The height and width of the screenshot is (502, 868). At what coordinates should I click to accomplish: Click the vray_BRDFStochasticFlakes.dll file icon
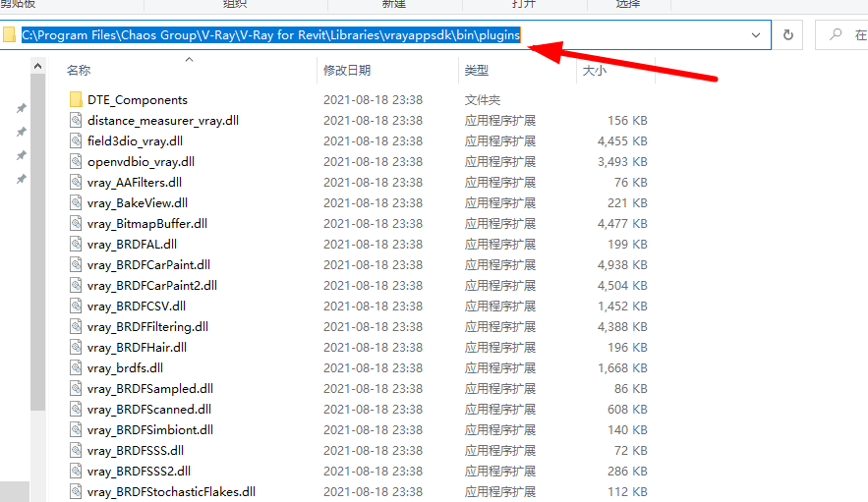point(77,491)
